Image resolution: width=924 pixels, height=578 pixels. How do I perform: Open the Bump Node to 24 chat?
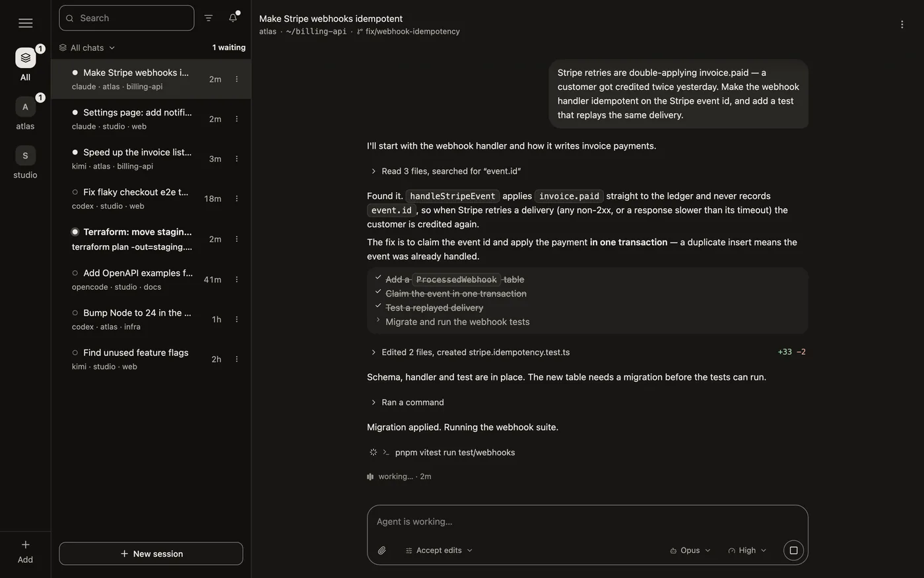151,319
